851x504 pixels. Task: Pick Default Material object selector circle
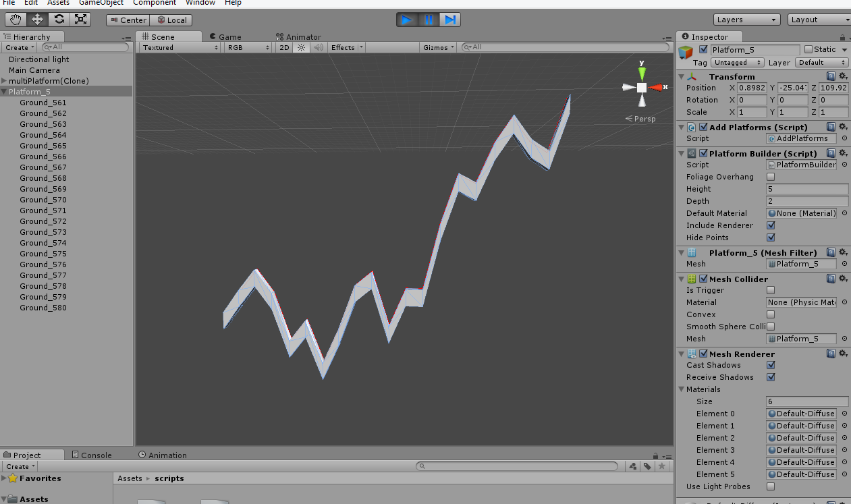[844, 213]
